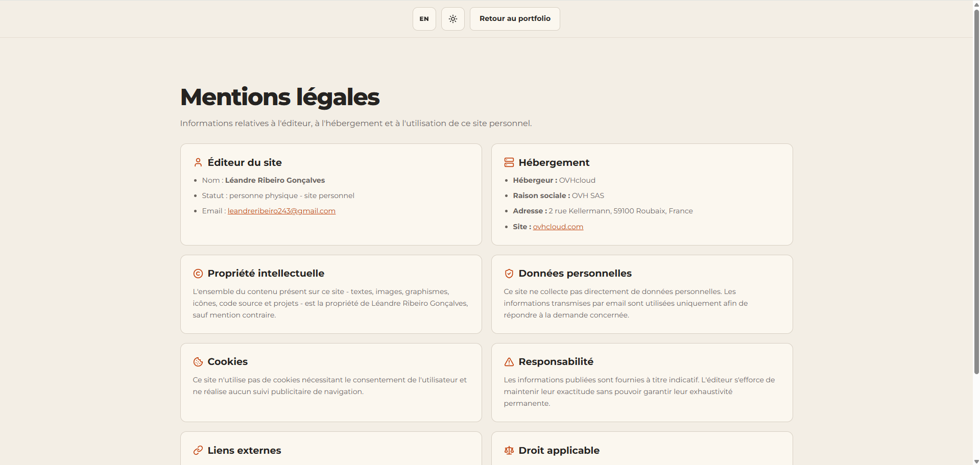The image size is (980, 465).
Task: Click the Propriété intellectuelle heading
Action: point(266,274)
